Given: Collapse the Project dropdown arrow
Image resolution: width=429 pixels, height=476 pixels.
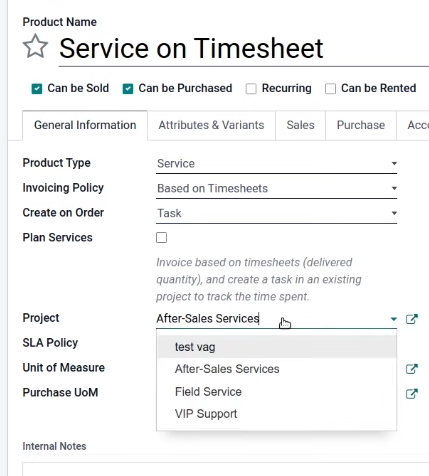Looking at the screenshot, I should [x=394, y=319].
